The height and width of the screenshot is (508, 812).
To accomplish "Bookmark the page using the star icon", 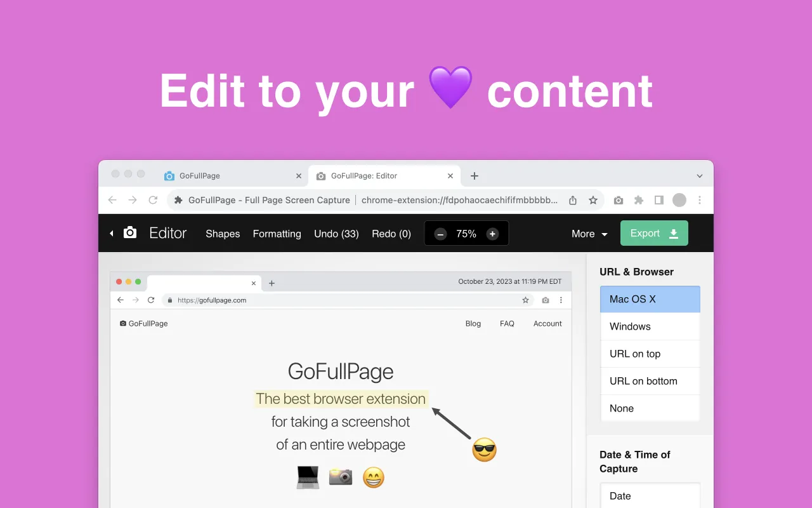I will tap(593, 199).
